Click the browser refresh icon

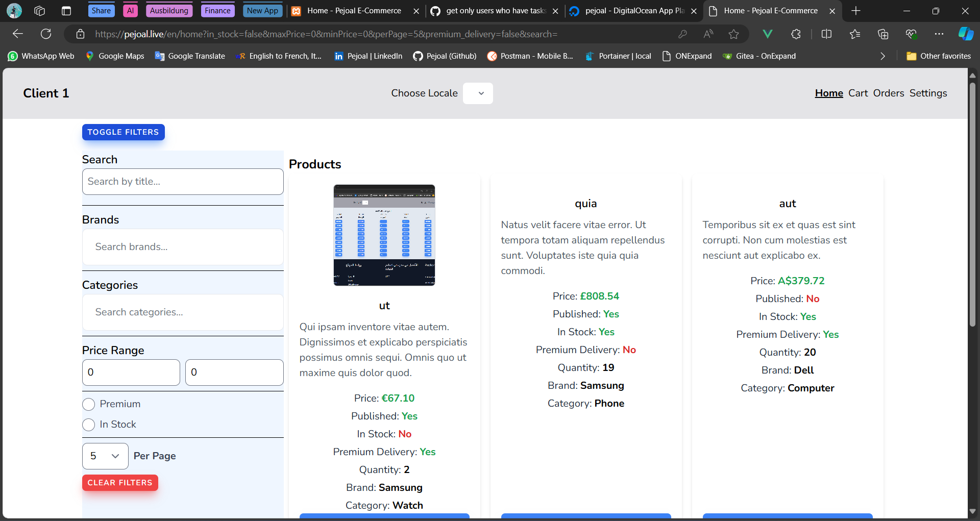tap(46, 34)
